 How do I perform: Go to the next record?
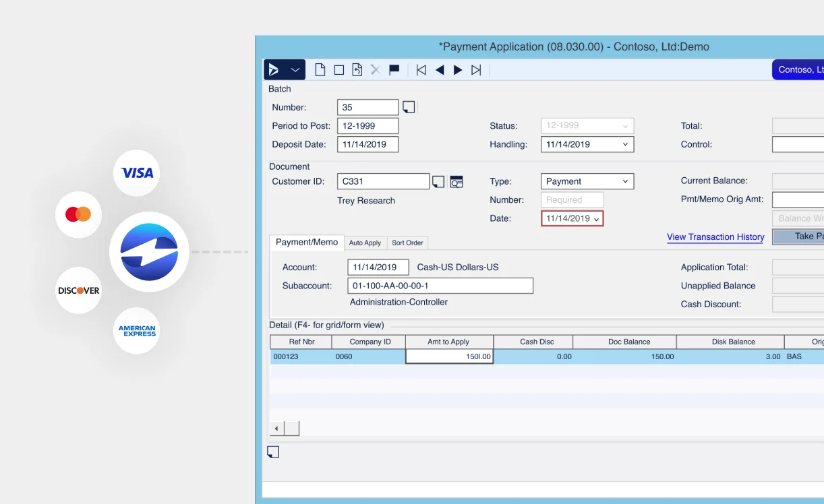(458, 69)
